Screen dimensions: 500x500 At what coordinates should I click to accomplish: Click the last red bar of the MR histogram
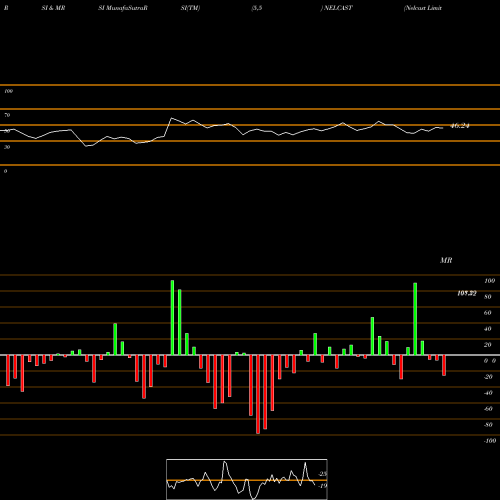tap(444, 366)
